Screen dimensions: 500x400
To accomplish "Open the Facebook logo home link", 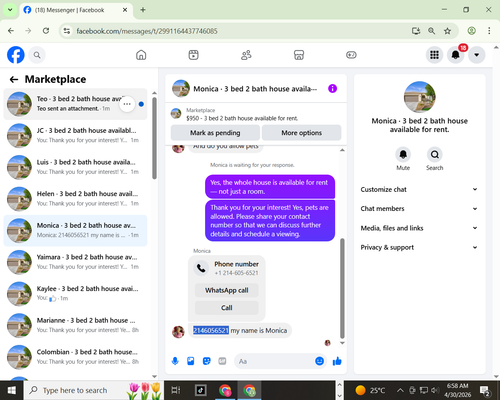I will click(x=16, y=55).
